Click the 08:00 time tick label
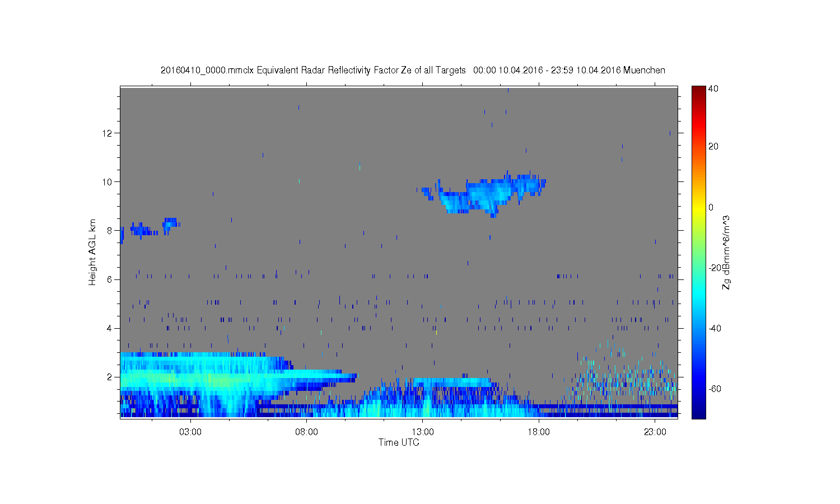 tap(306, 432)
